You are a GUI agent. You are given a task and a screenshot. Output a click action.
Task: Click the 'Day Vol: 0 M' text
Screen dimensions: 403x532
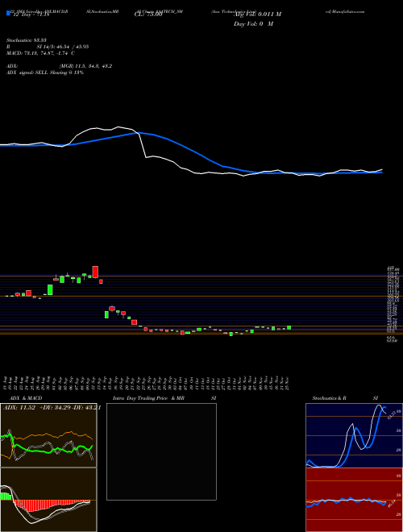253,24
